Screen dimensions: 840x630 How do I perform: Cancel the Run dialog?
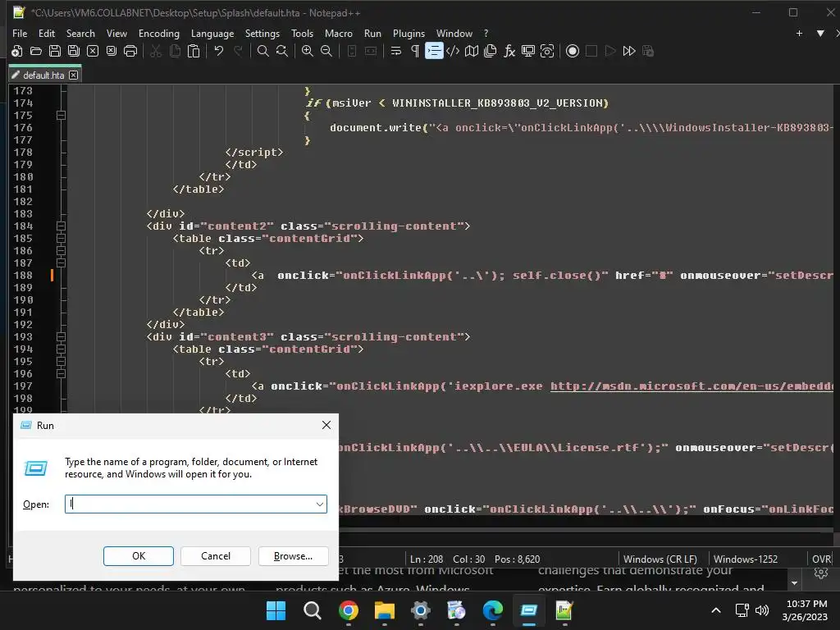pyautogui.click(x=216, y=556)
